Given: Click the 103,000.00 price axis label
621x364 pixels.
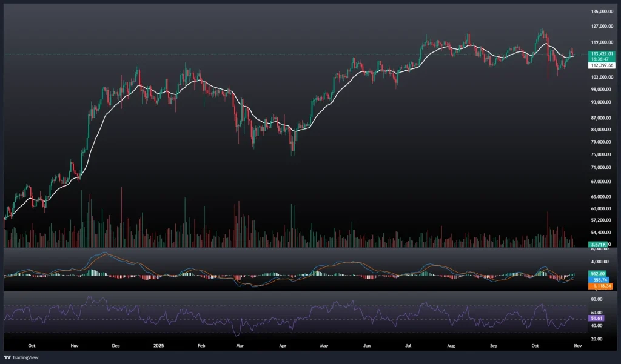Looking at the screenshot, I should click(602, 77).
